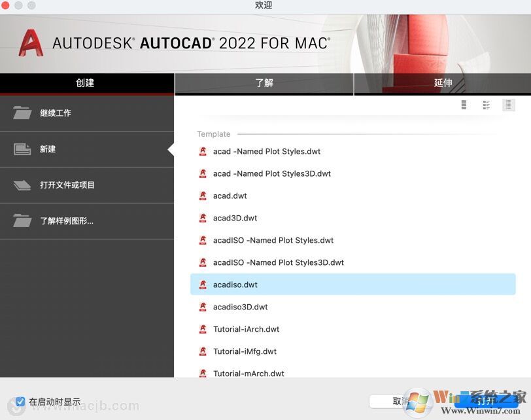The image size is (531, 420).
Task: Click icon of acad -Named Plot Styles3D.dwt
Action: tap(203, 174)
